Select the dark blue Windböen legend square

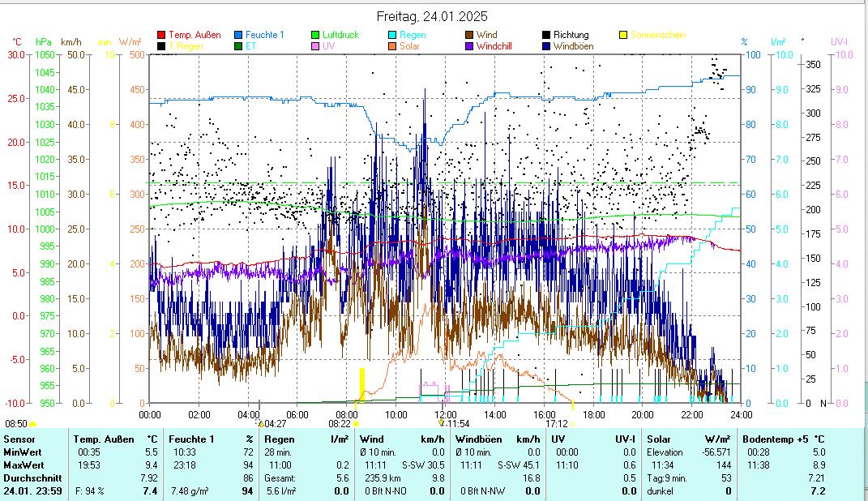pyautogui.click(x=546, y=46)
